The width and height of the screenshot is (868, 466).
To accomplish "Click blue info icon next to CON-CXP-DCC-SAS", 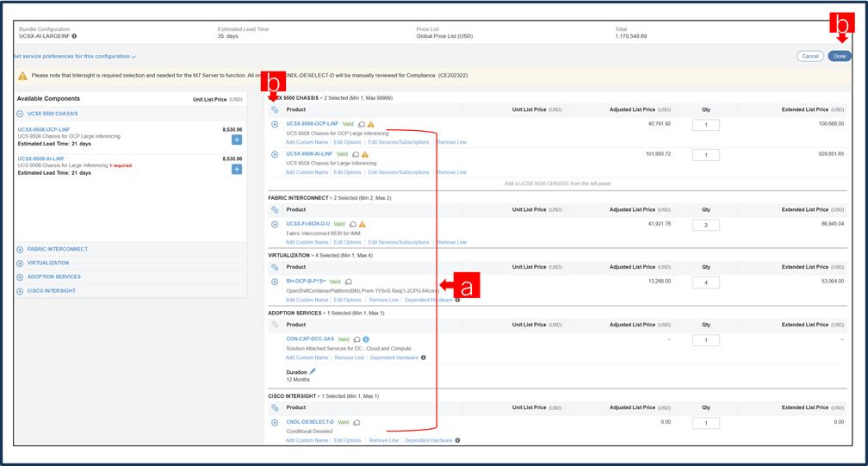I will pyautogui.click(x=366, y=339).
